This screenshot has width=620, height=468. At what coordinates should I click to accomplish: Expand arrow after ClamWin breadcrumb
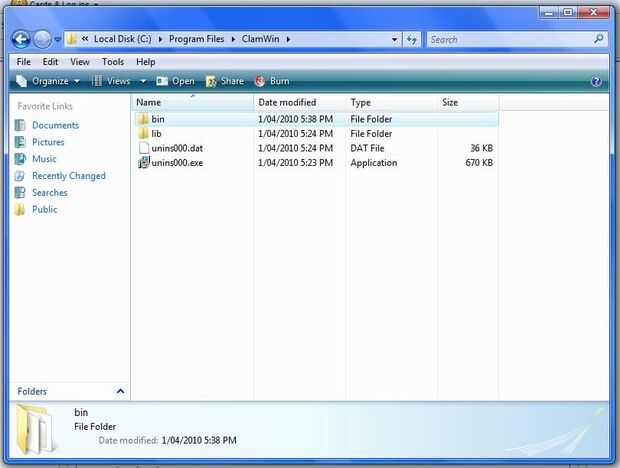point(288,39)
